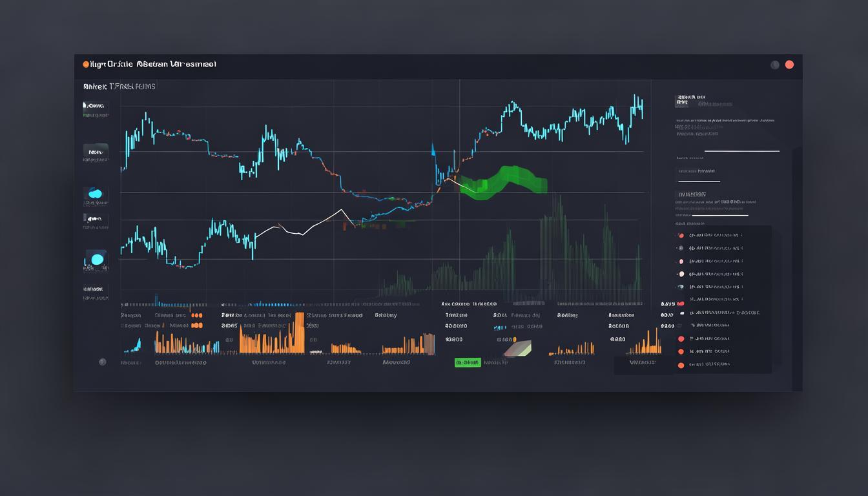This screenshot has width=868, height=496.
Task: Open the blue cloud indicator icon in the sidebar
Action: pyautogui.click(x=95, y=192)
